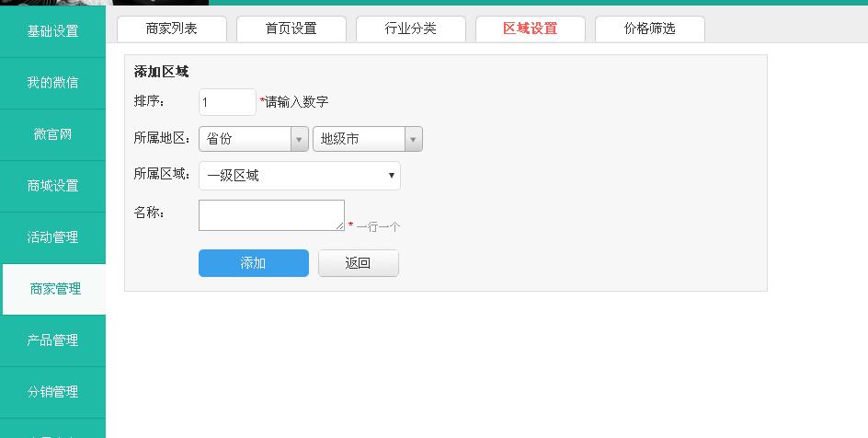The image size is (868, 438).
Task: Select 微官网 from the left menu
Action: pyautogui.click(x=52, y=134)
